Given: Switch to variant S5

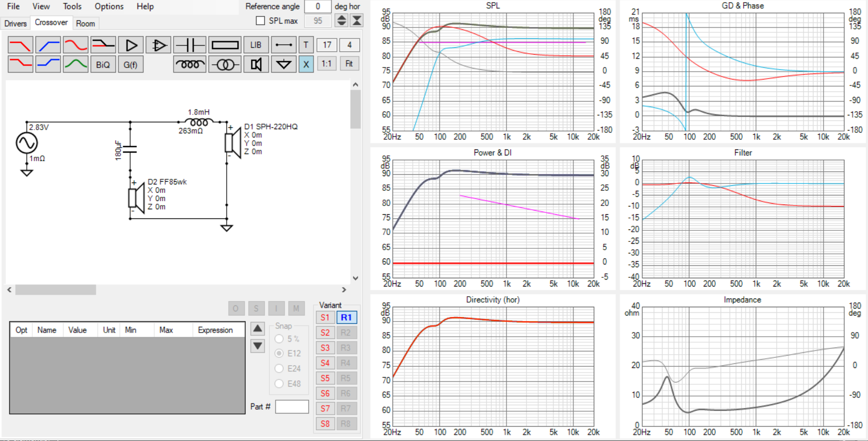Looking at the screenshot, I should click(325, 378).
